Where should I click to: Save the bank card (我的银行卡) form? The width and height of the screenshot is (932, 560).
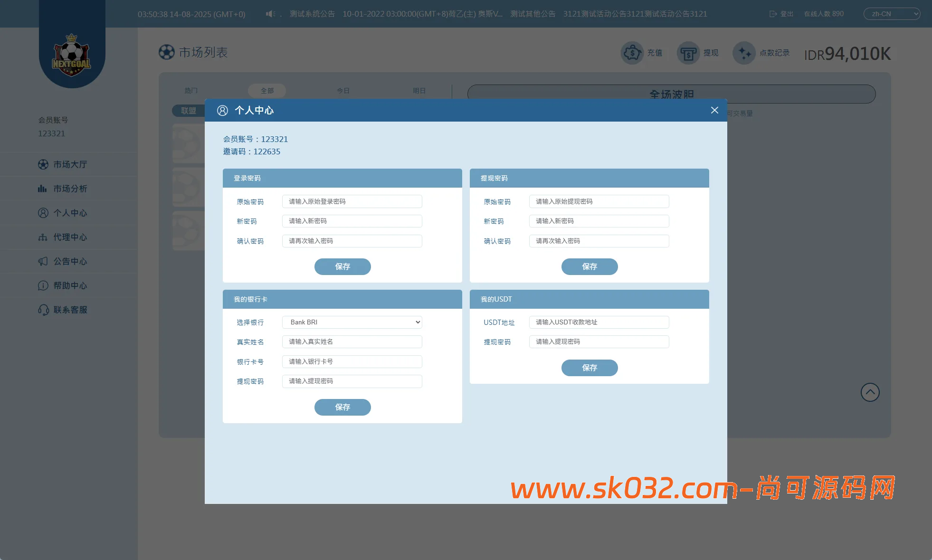point(342,407)
